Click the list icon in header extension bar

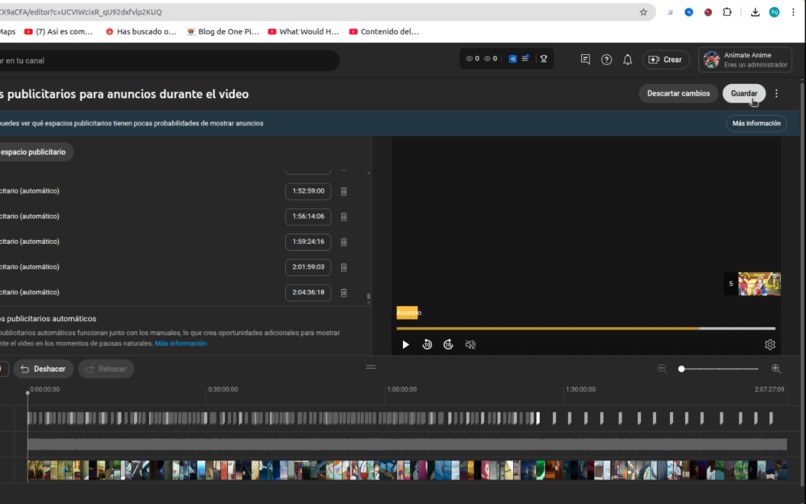pyautogui.click(x=525, y=59)
